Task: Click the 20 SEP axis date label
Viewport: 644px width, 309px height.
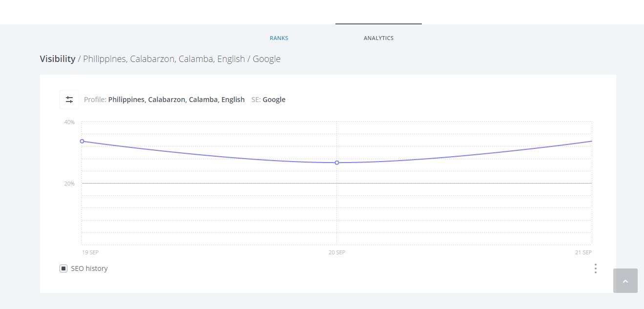Action: pyautogui.click(x=337, y=252)
